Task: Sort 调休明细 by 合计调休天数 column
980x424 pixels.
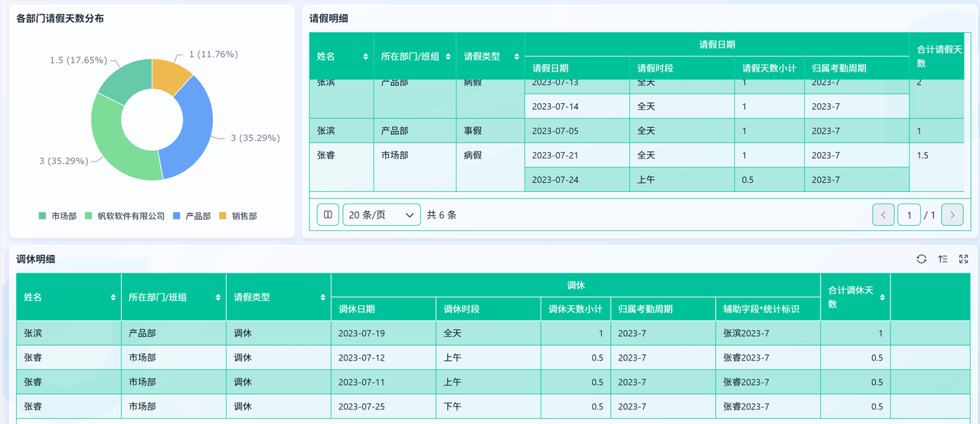Action: click(883, 297)
